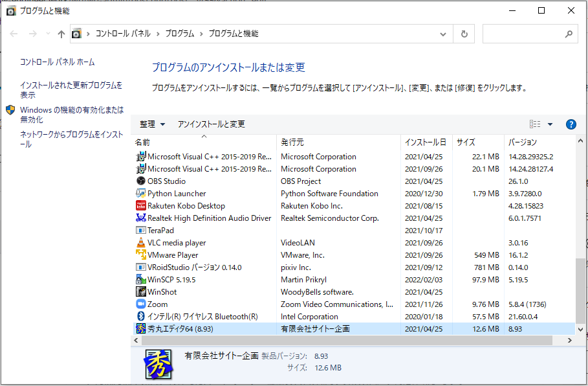588x386 pixels.
Task: Click the horizontal scrollbar thumb
Action: 347,341
